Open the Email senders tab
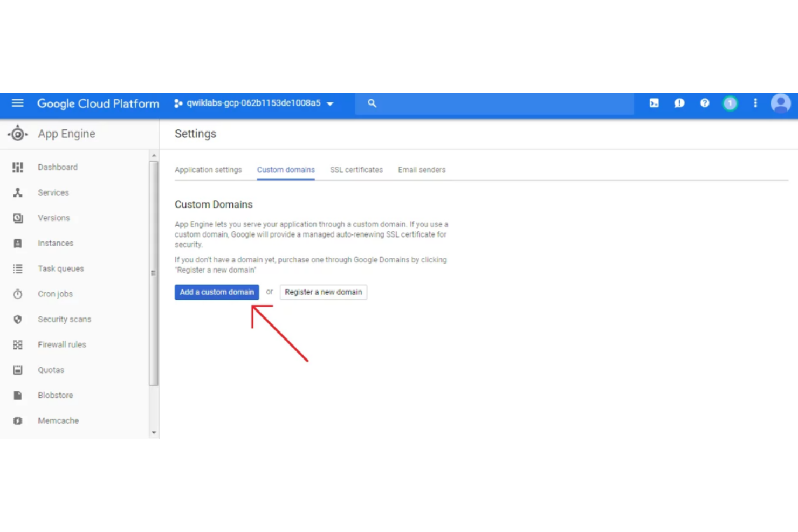This screenshot has height=532, width=798. 422,170
